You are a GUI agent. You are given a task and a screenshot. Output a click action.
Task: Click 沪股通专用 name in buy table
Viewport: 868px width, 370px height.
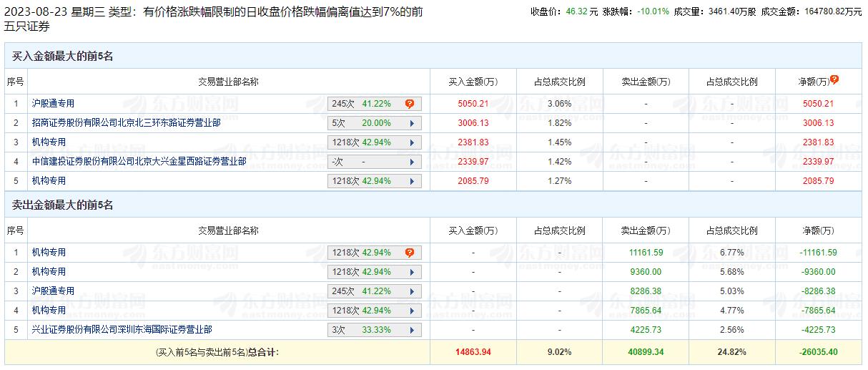(53, 104)
